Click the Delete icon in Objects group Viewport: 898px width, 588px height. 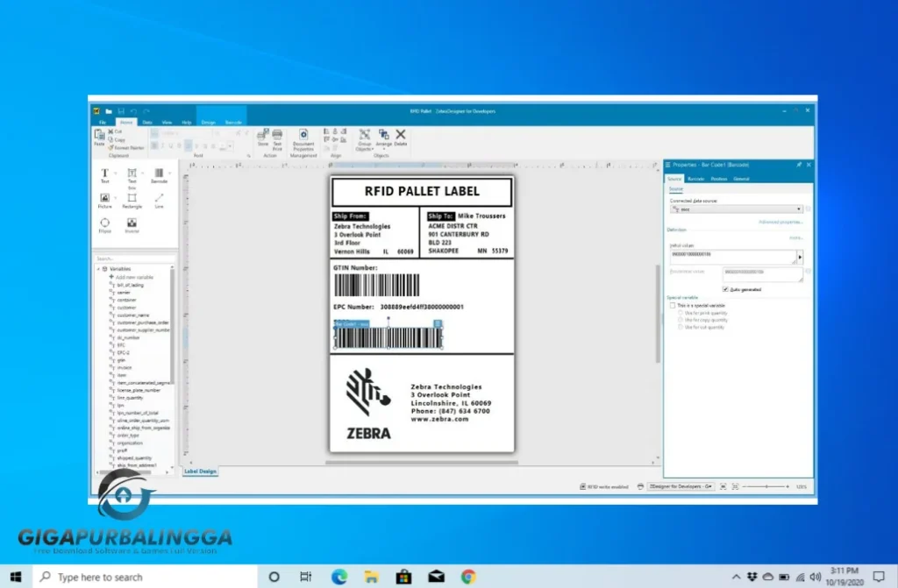point(401,138)
